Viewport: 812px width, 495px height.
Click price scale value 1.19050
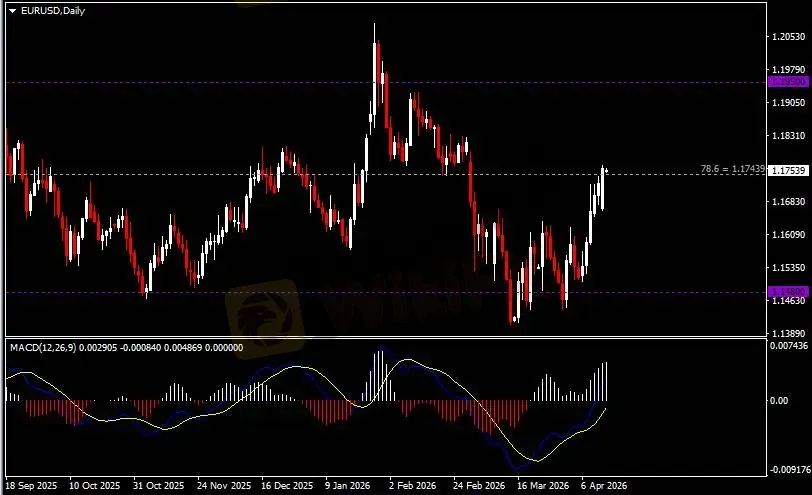pos(789,103)
